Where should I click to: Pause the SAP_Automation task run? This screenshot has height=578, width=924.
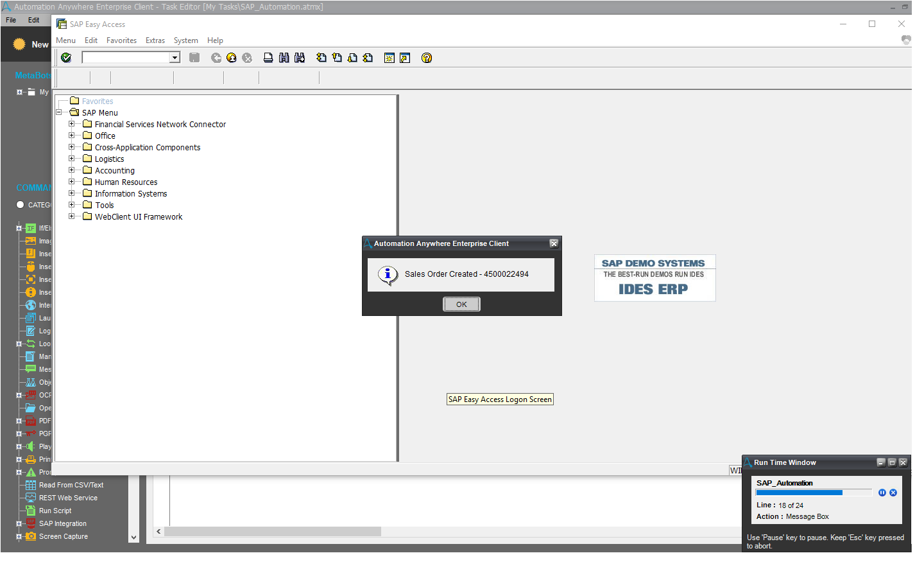point(882,493)
